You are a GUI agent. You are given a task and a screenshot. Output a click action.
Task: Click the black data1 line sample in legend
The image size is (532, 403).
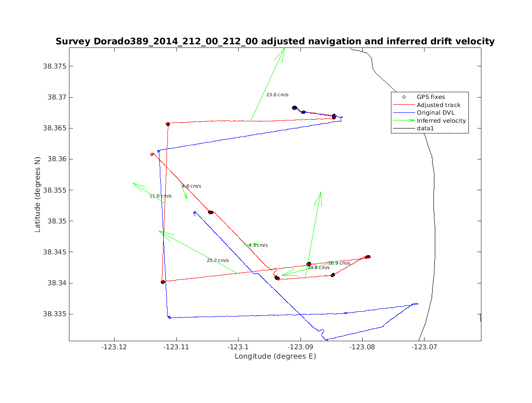pyautogui.click(x=403, y=129)
